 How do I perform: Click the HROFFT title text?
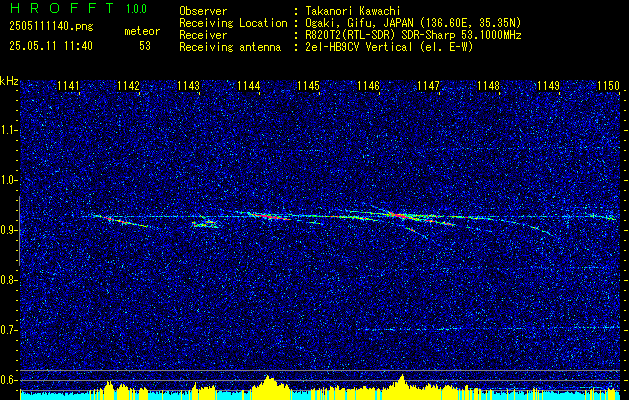pyautogui.click(x=61, y=8)
